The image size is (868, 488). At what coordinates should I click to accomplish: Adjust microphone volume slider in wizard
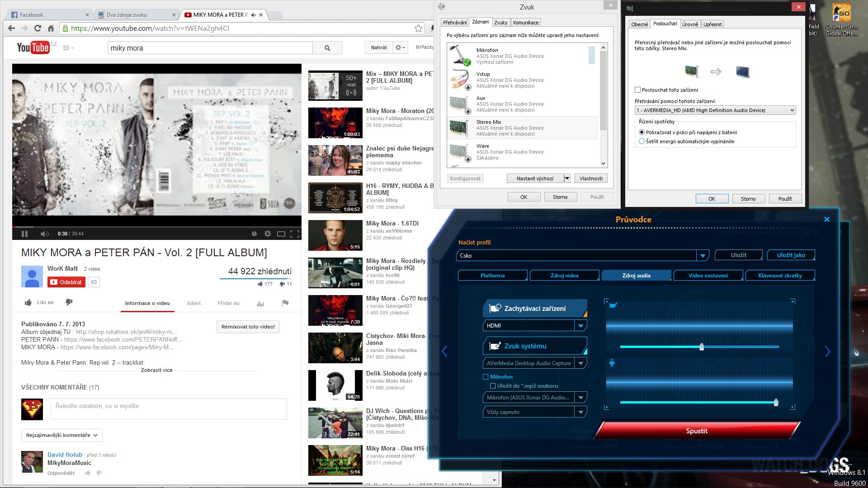tap(776, 402)
